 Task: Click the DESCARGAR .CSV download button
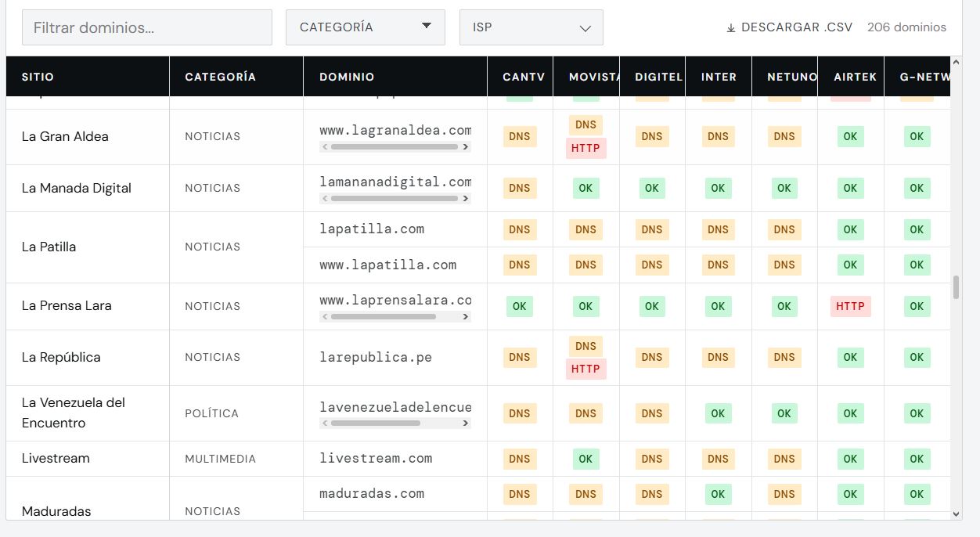tap(789, 27)
